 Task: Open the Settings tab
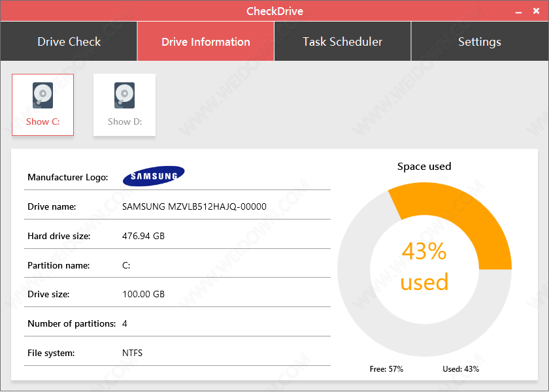[480, 41]
